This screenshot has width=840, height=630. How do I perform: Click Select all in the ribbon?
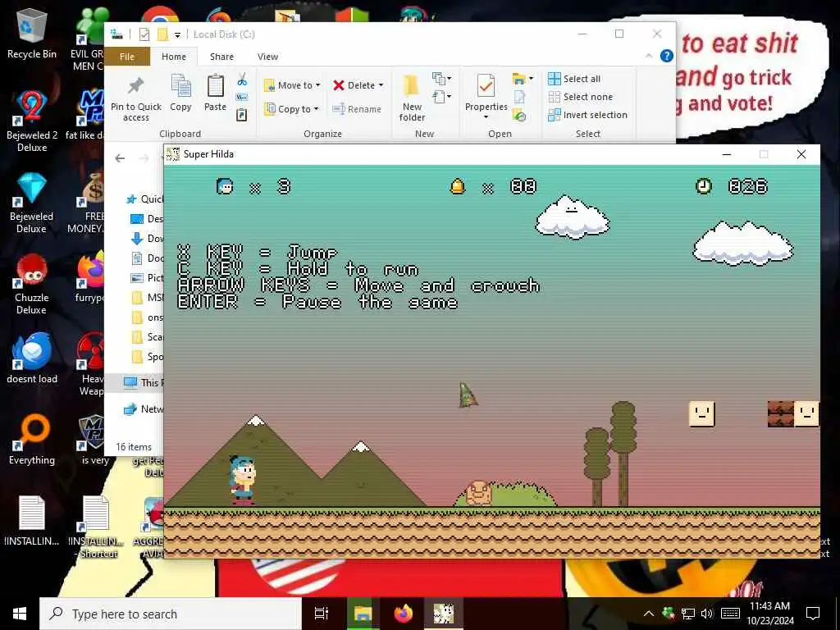[x=574, y=79]
